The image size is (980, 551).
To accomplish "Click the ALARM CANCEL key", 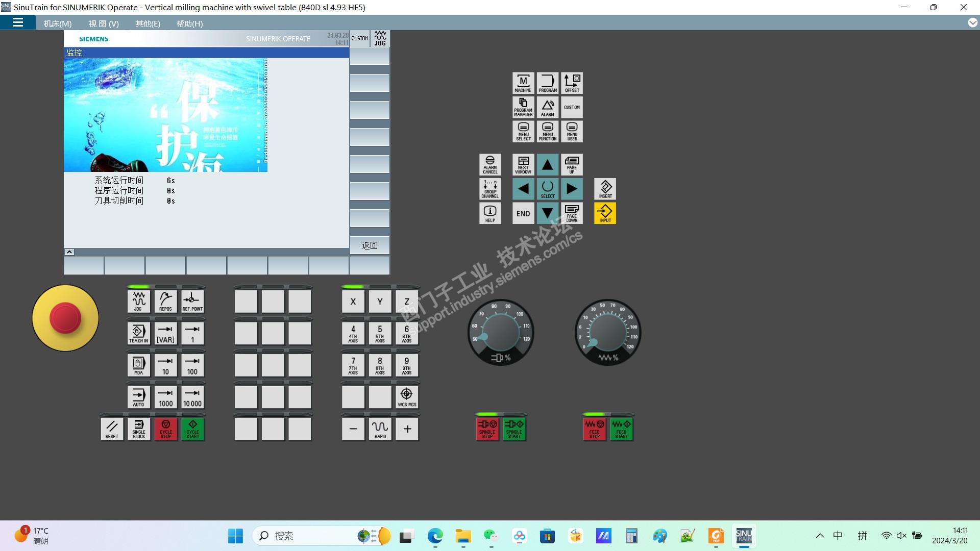I will point(490,164).
